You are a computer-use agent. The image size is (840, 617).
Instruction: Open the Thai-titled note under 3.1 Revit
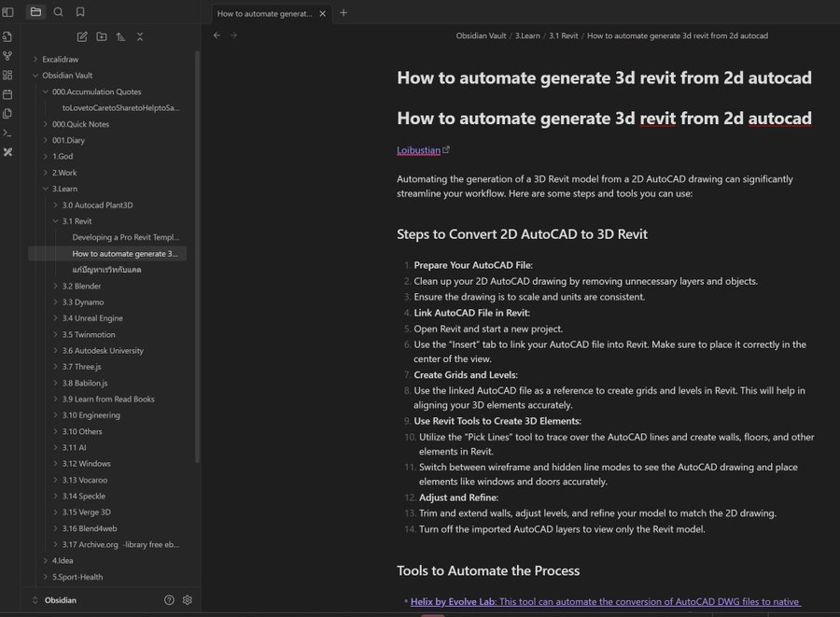coord(106,270)
